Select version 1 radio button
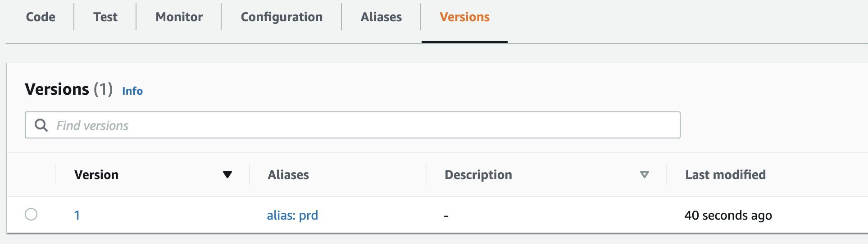Viewport: 868px width, 244px height. tap(31, 214)
